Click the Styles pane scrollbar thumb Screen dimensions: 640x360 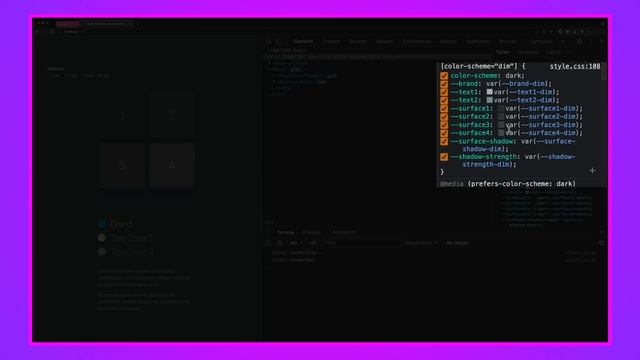coord(604,72)
